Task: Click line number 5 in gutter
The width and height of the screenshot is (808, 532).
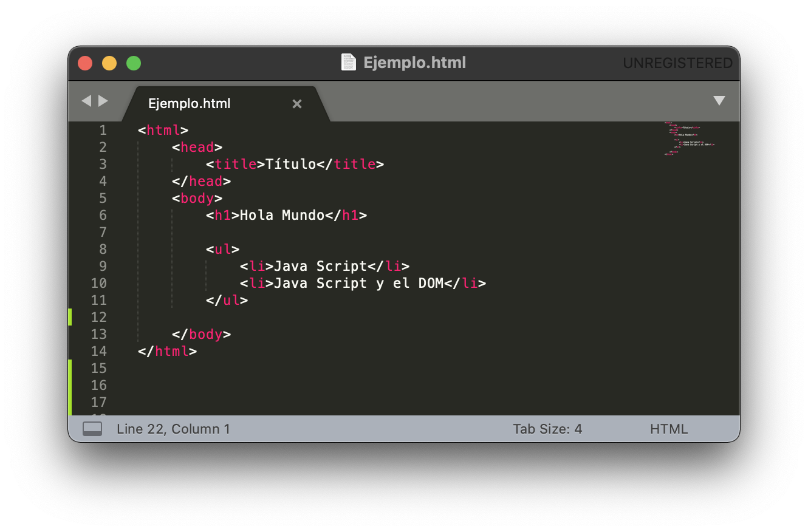Action: click(x=103, y=198)
